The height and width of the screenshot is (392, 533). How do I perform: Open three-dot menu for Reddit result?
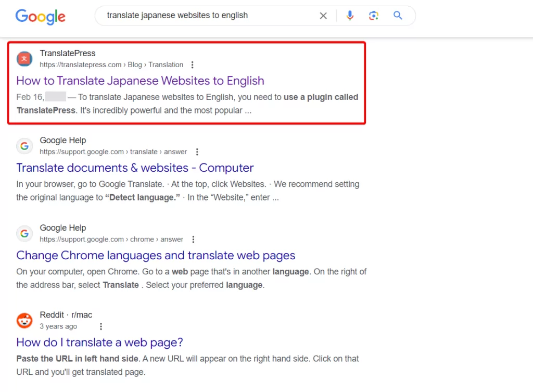tap(101, 326)
